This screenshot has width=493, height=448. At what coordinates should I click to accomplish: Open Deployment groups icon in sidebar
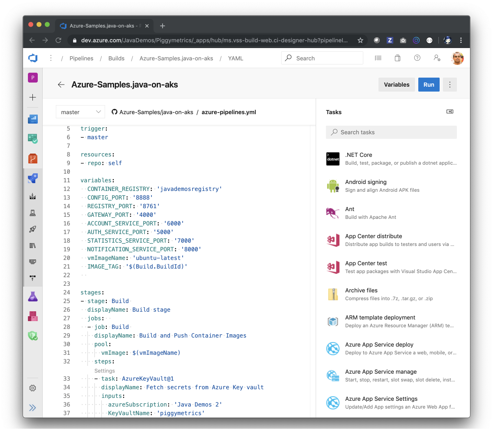[33, 278]
